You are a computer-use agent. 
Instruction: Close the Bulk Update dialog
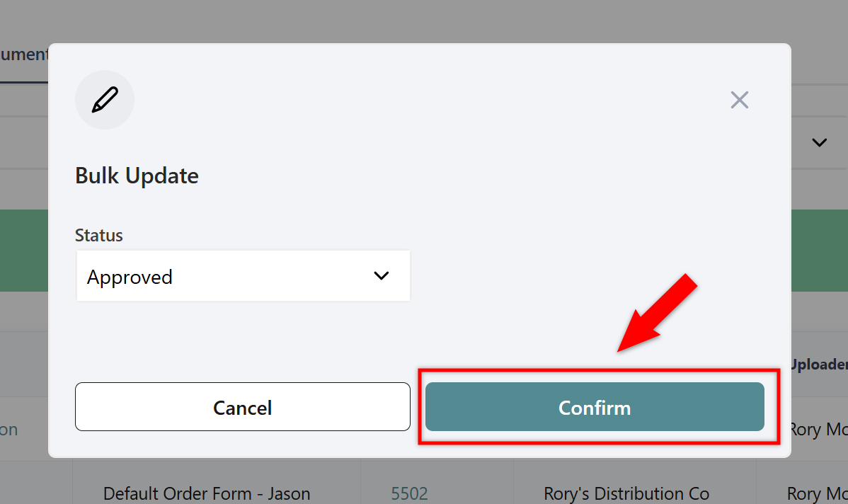coord(739,100)
